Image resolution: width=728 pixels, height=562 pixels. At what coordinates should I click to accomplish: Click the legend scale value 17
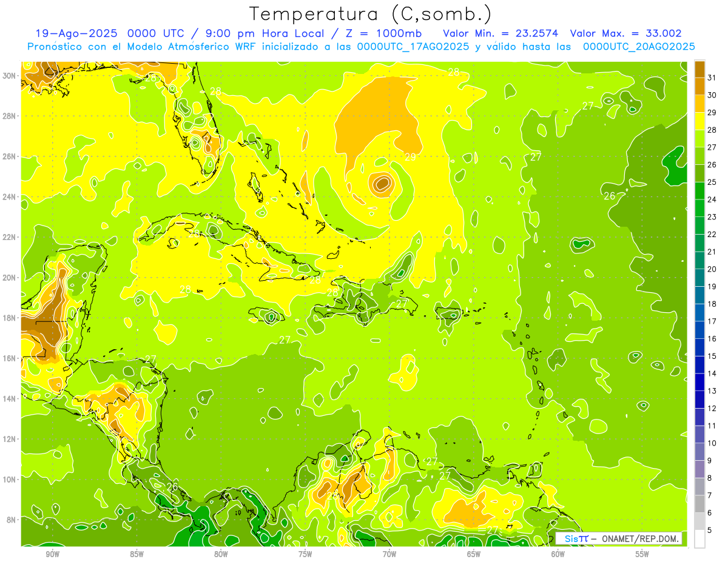(712, 321)
